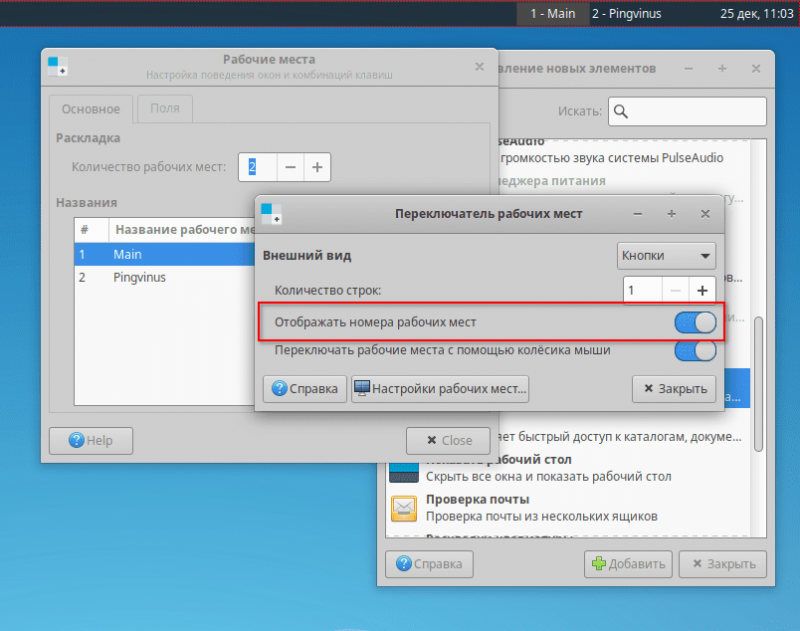Click Закрыть in the switcher dialog

tap(674, 389)
